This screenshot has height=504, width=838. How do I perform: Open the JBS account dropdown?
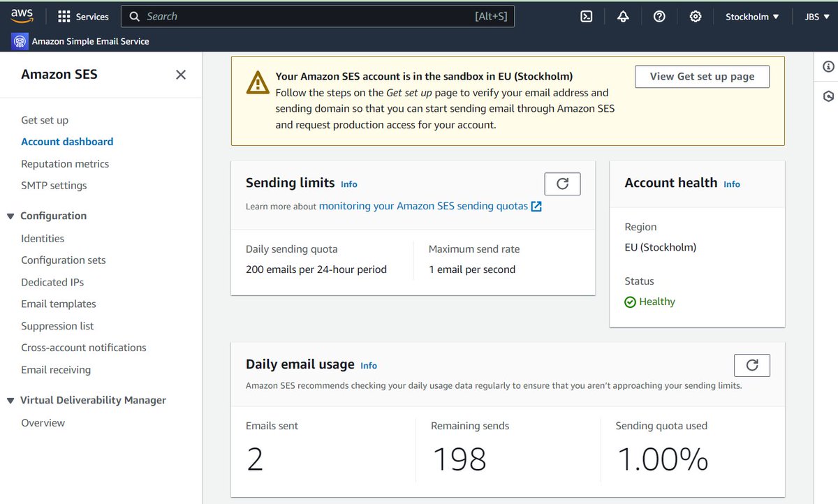pos(816,17)
